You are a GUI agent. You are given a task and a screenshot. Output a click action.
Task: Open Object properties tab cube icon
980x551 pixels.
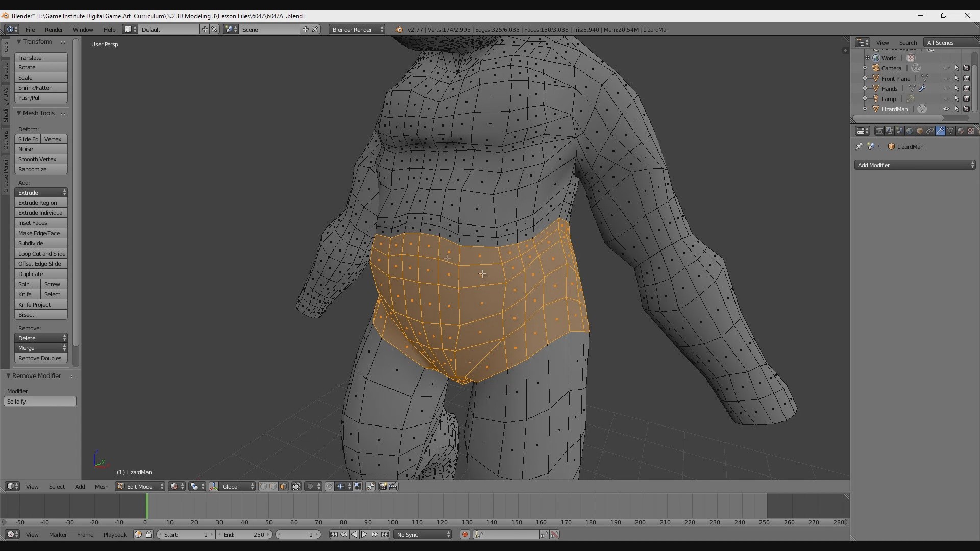point(920,131)
